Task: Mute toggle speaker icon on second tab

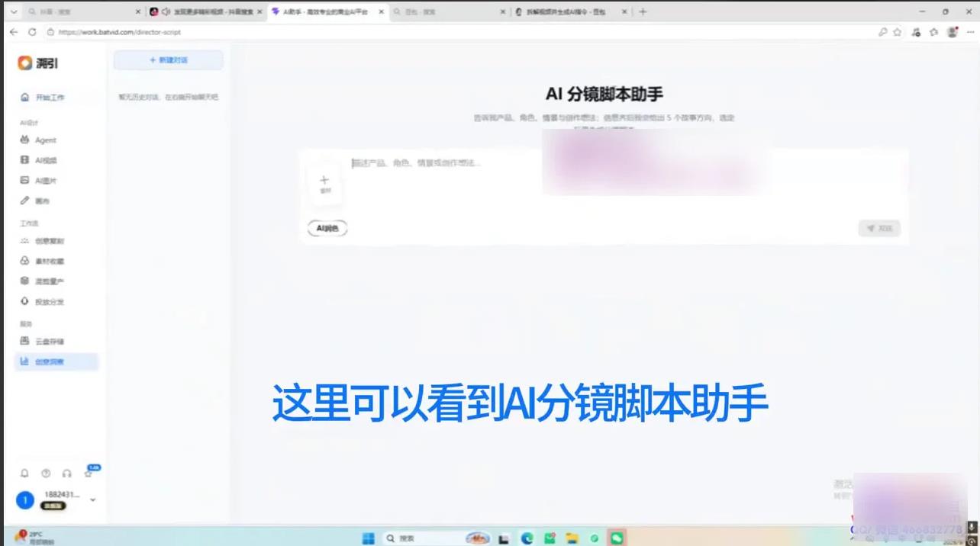Action: pyautogui.click(x=166, y=11)
